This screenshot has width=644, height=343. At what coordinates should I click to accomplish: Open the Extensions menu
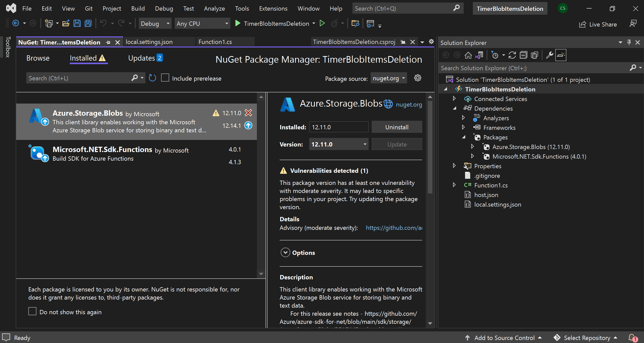tap(273, 9)
